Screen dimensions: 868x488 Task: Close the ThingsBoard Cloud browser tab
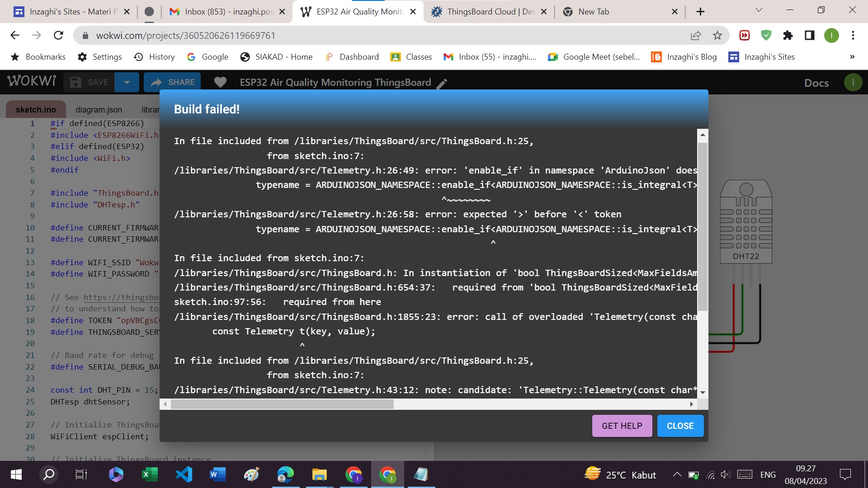click(x=544, y=12)
